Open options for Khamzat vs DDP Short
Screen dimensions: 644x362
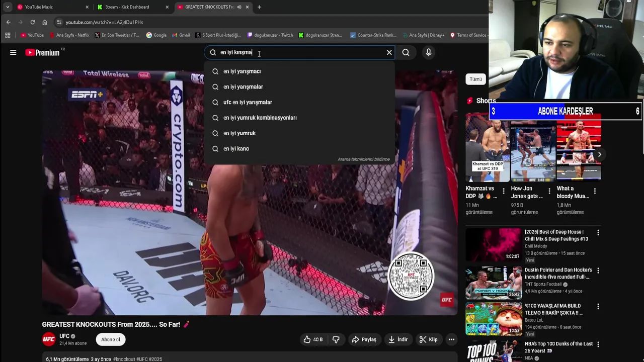(x=504, y=191)
